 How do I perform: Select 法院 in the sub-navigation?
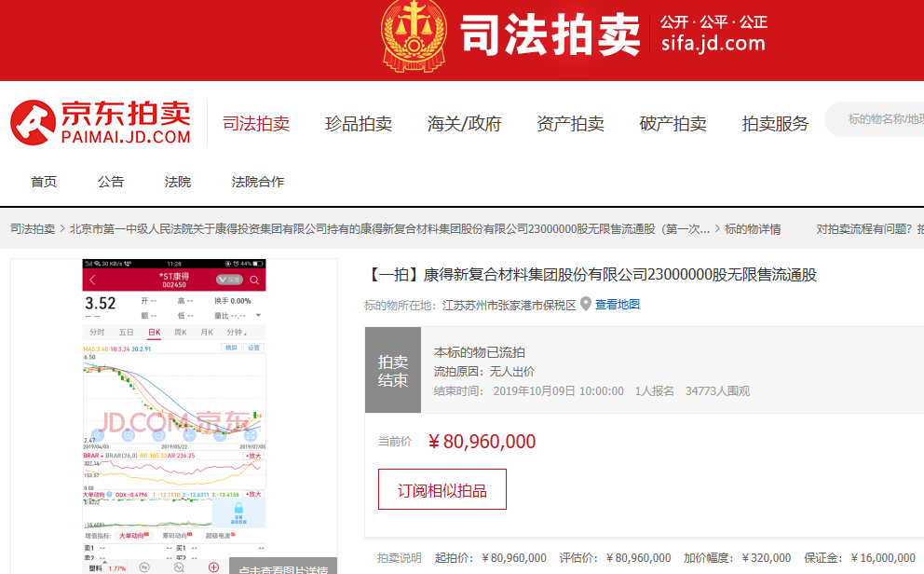coord(178,182)
